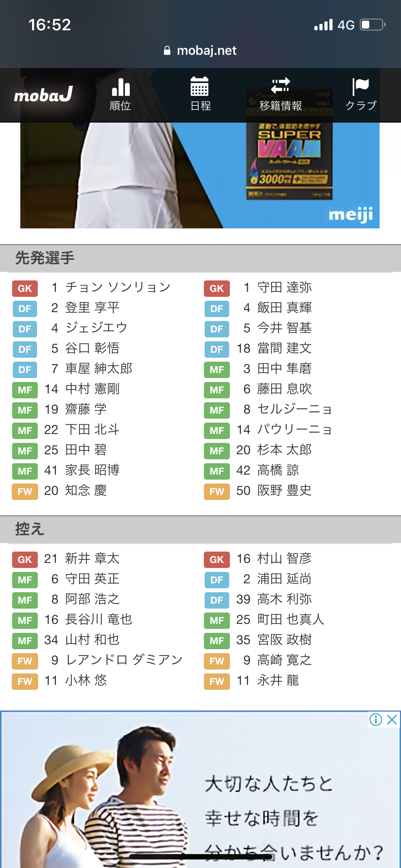Open the couple photo advertisement
The image size is (401, 868).
(200, 790)
